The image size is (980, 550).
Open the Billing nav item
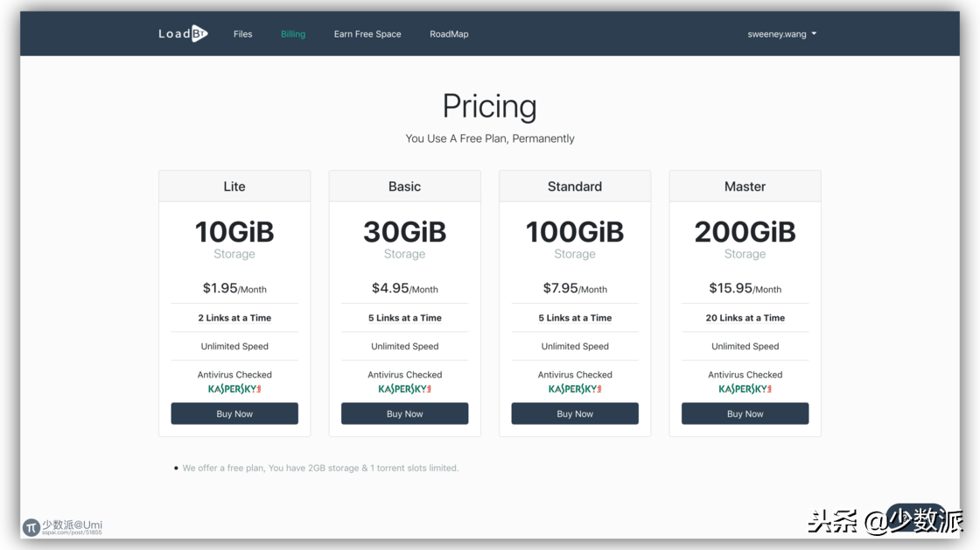coord(293,34)
